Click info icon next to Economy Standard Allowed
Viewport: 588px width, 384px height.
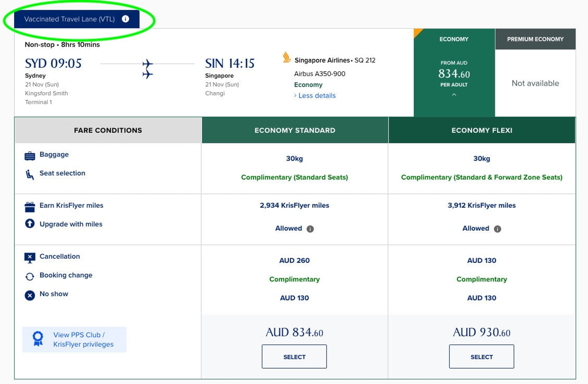[x=310, y=229]
